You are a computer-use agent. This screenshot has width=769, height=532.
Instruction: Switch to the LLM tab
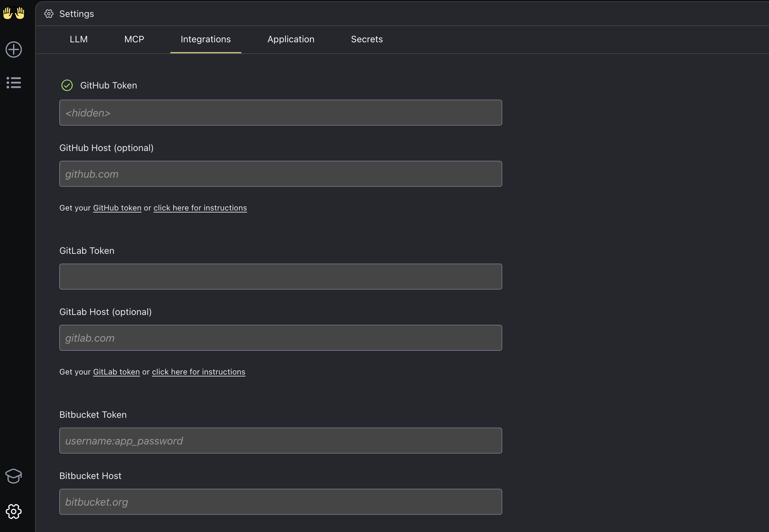pyautogui.click(x=78, y=39)
